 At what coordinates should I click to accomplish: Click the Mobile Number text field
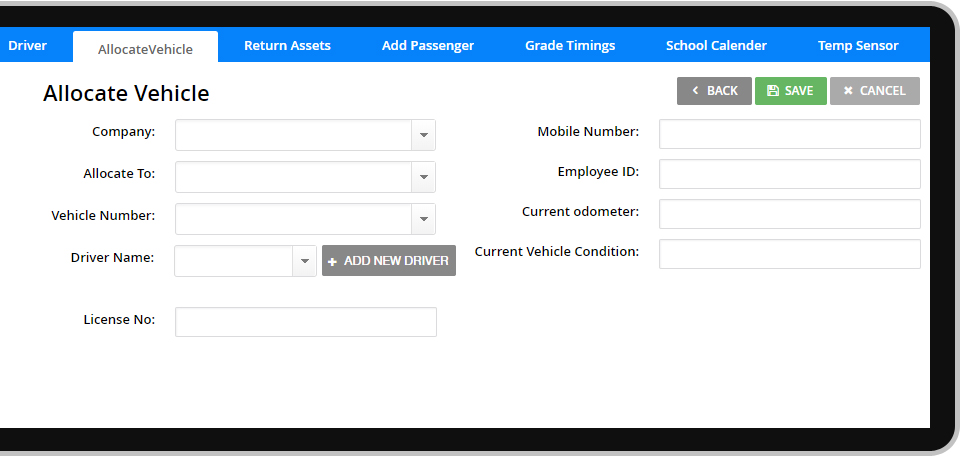pos(789,134)
